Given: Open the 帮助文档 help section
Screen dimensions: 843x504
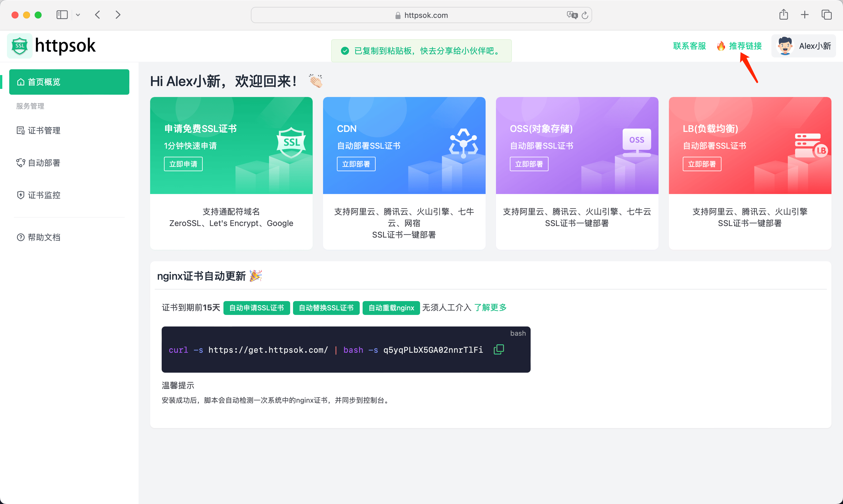Looking at the screenshot, I should [x=43, y=237].
